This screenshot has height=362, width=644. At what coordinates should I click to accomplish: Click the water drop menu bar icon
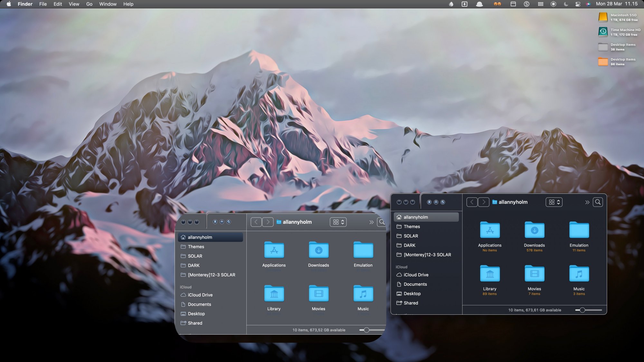click(x=451, y=4)
